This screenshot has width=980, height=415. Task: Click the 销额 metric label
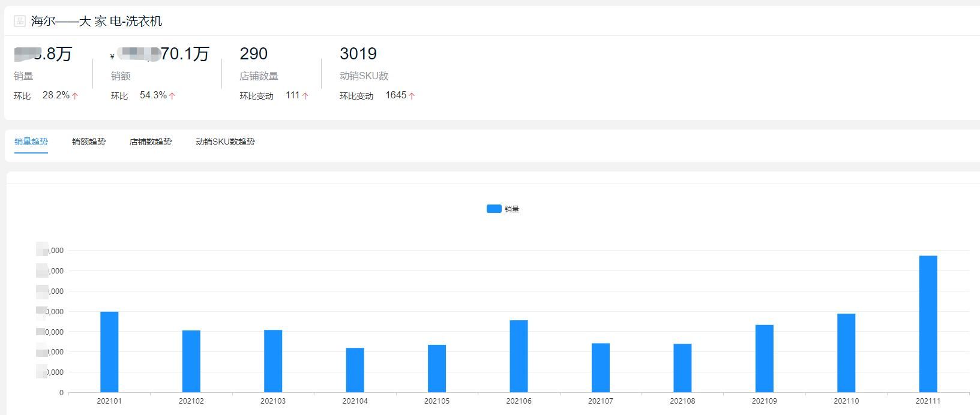[121, 76]
